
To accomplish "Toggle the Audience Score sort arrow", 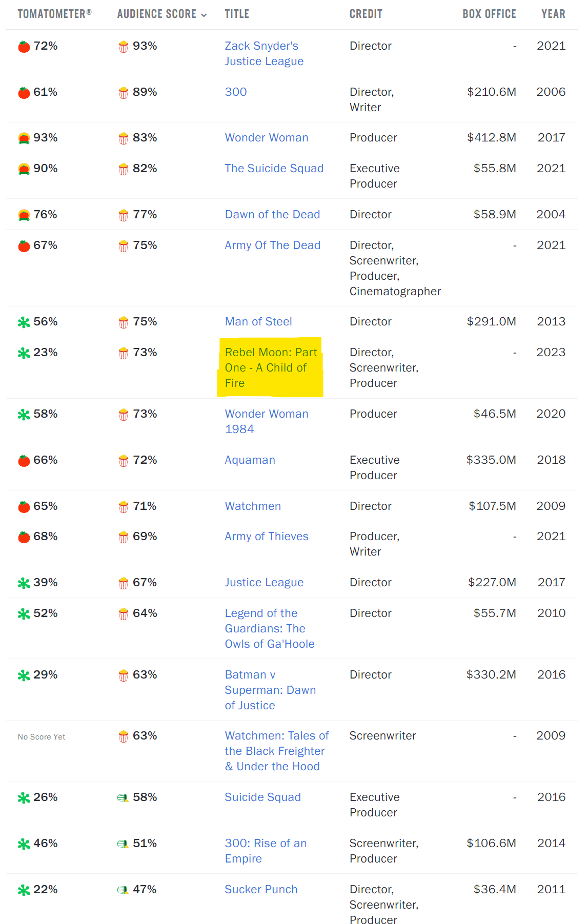I will (204, 15).
